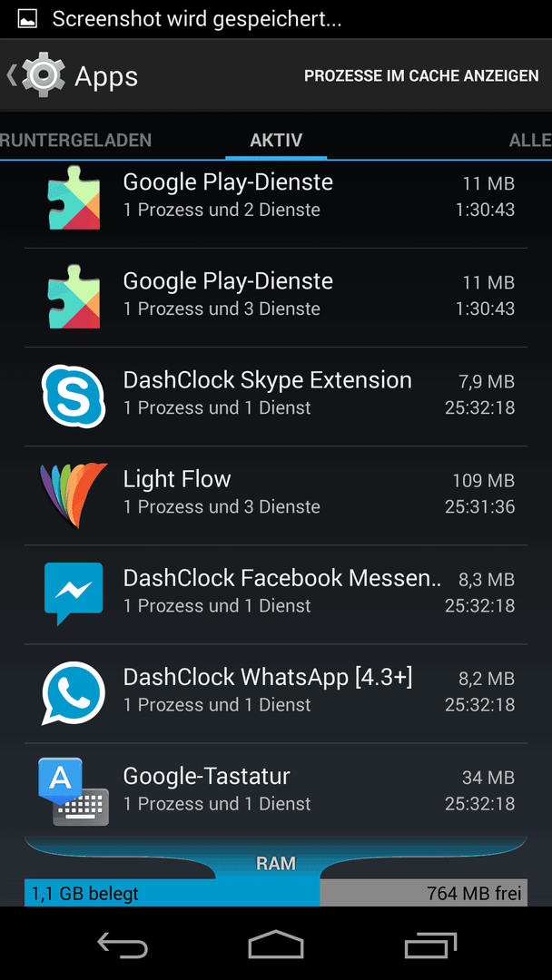
Task: Tap the Android home navigation button
Action: [x=276, y=944]
